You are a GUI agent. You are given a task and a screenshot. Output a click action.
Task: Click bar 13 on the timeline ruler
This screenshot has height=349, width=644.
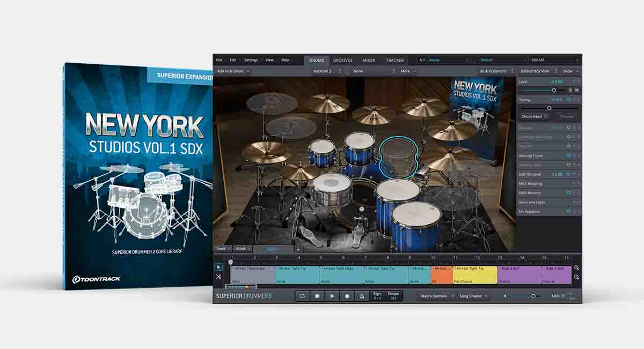click(499, 258)
